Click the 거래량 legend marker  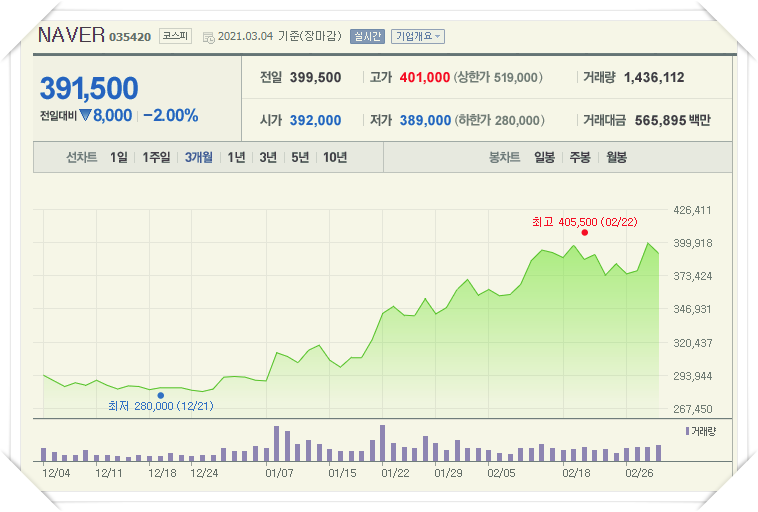[x=687, y=431]
